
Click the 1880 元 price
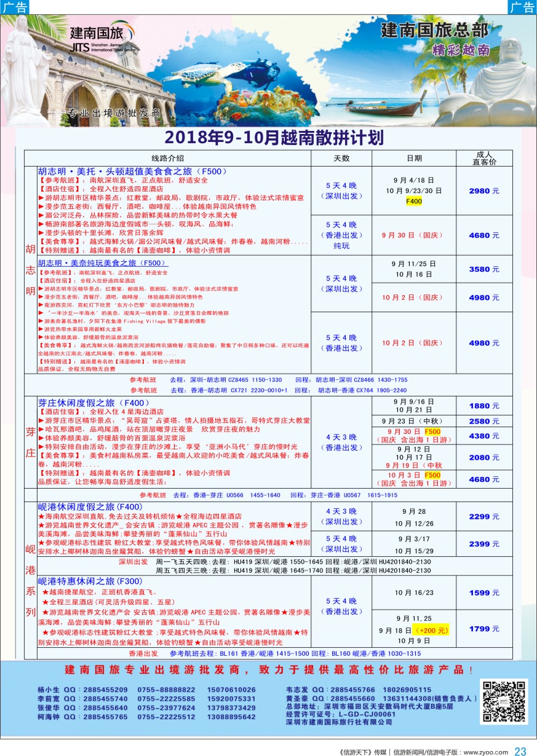[x=483, y=406]
